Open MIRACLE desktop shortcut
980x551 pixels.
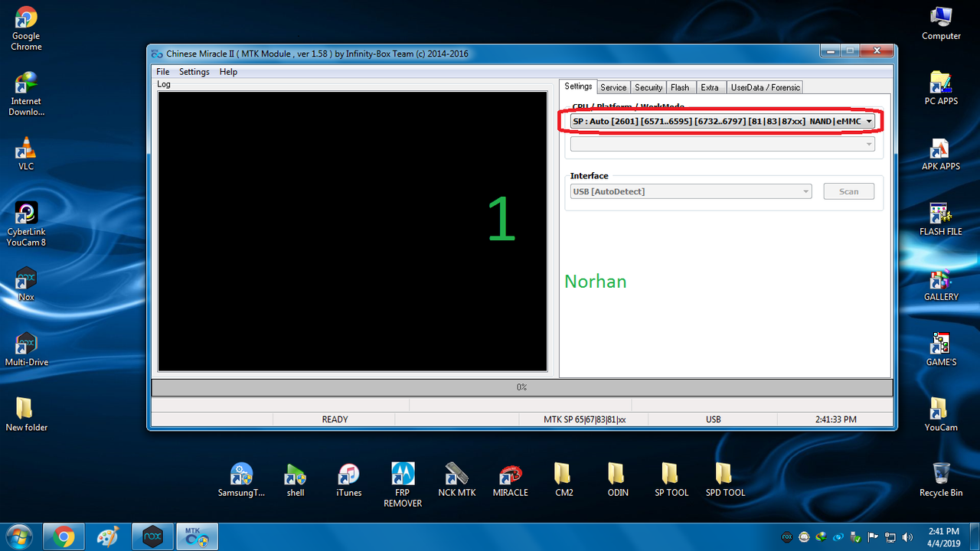pos(511,480)
